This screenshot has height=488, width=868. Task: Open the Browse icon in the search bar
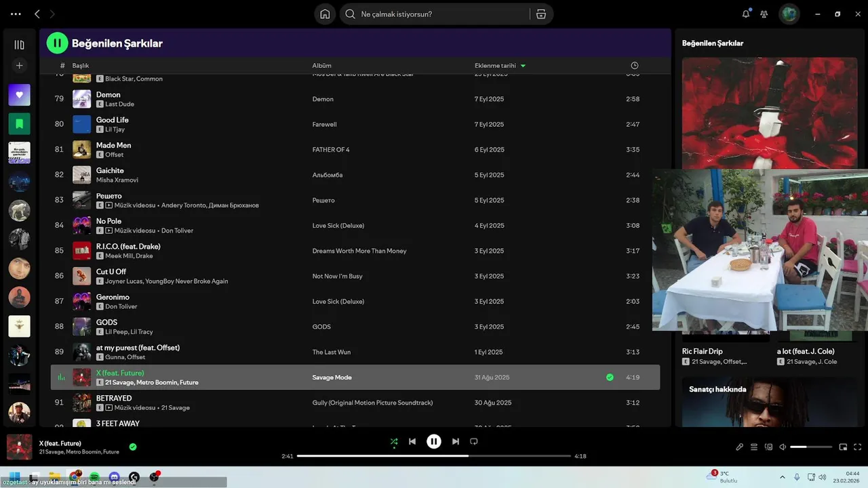[540, 14]
